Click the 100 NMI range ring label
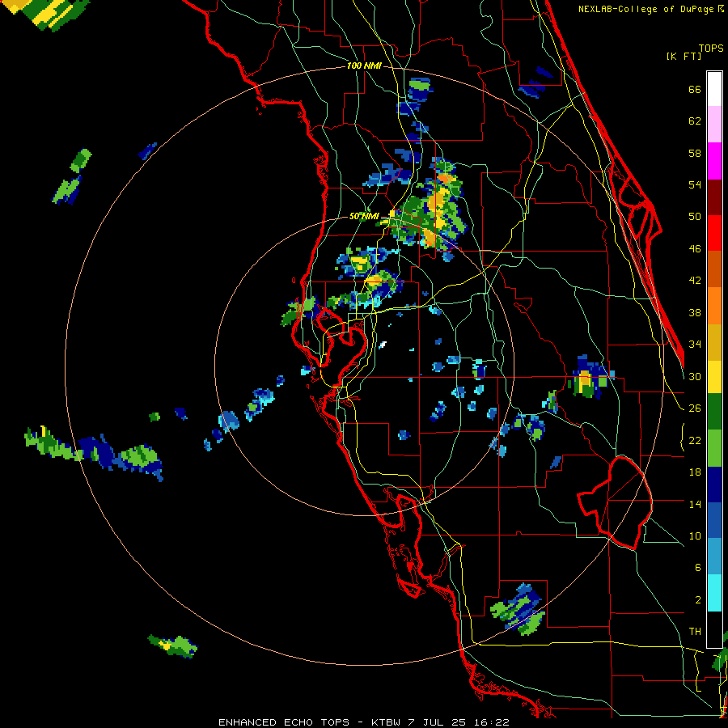 364,66
